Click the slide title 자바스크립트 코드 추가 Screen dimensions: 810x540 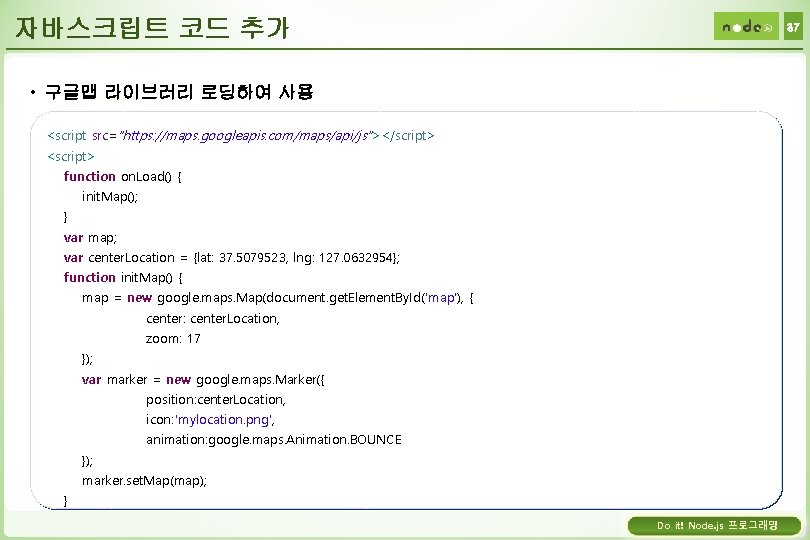152,27
